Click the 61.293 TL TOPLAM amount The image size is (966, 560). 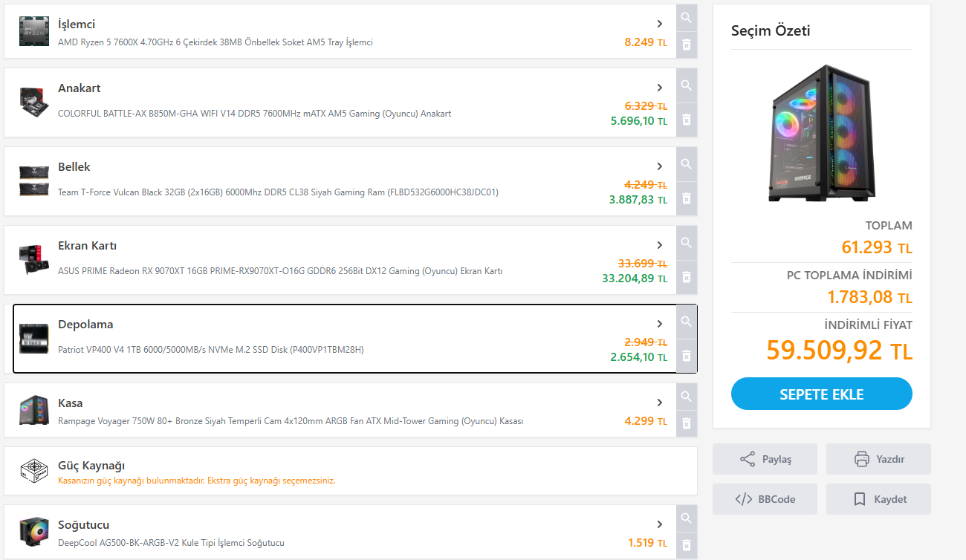click(877, 247)
